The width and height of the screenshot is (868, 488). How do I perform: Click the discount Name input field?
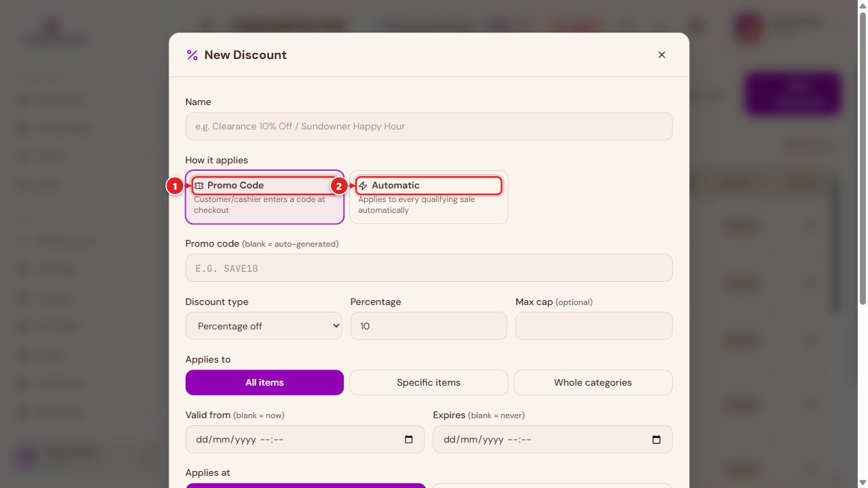[429, 126]
